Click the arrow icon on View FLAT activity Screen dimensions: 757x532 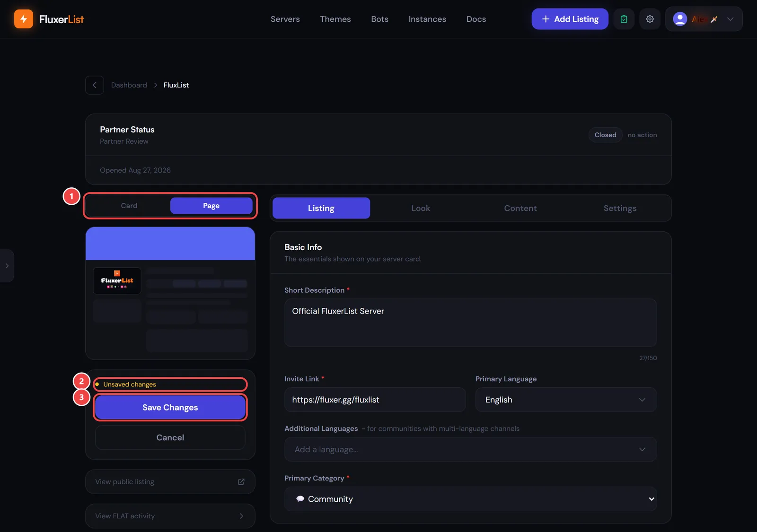tap(241, 516)
